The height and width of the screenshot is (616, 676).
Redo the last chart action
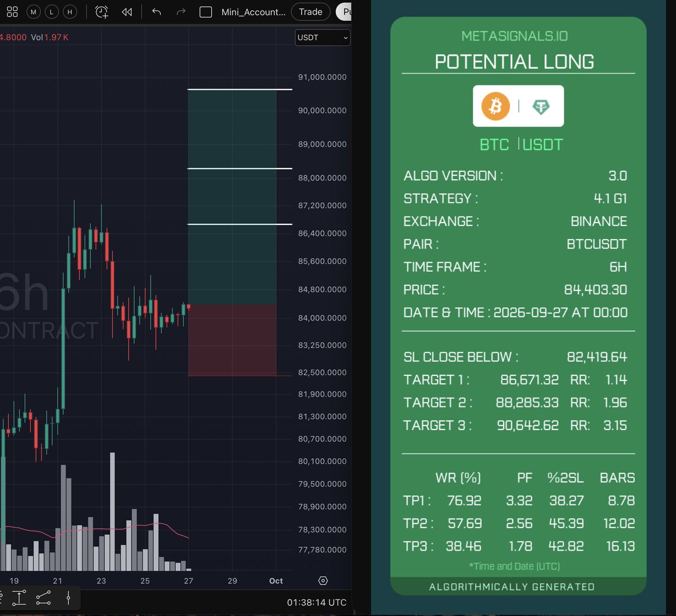181,12
